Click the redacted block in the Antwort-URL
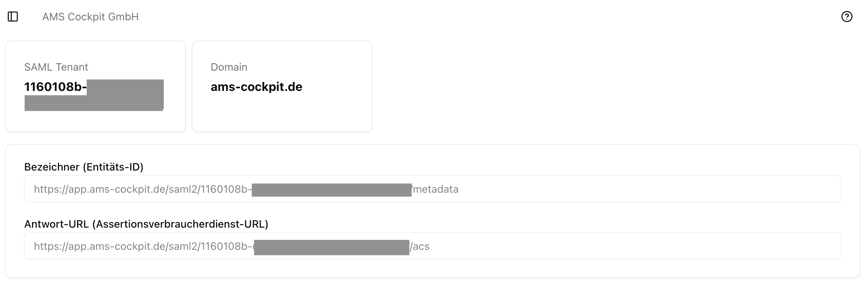The width and height of the screenshot is (868, 284). point(331,247)
